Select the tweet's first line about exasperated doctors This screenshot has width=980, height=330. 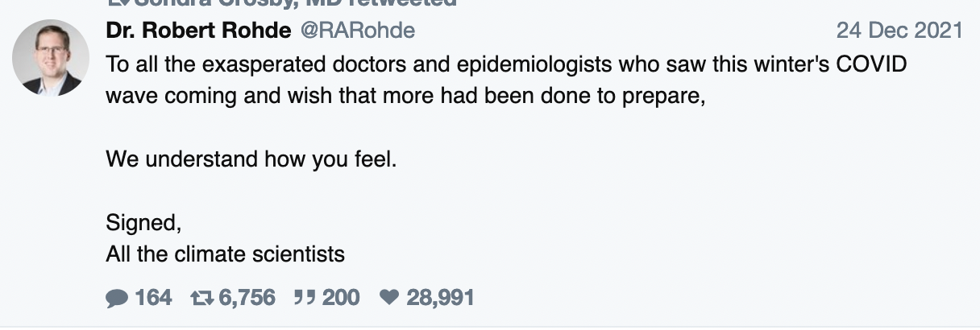(506, 64)
